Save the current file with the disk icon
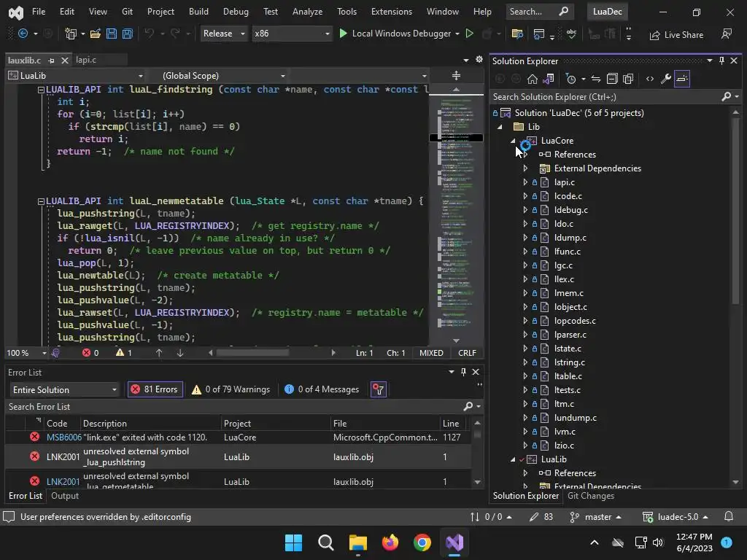Viewport: 747px width, 560px height. pos(112,34)
